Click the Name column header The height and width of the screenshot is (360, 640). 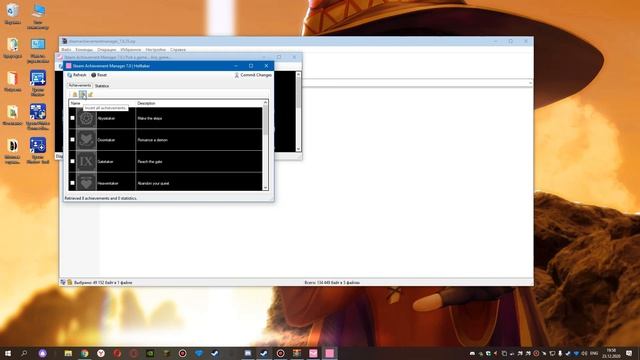(102, 103)
